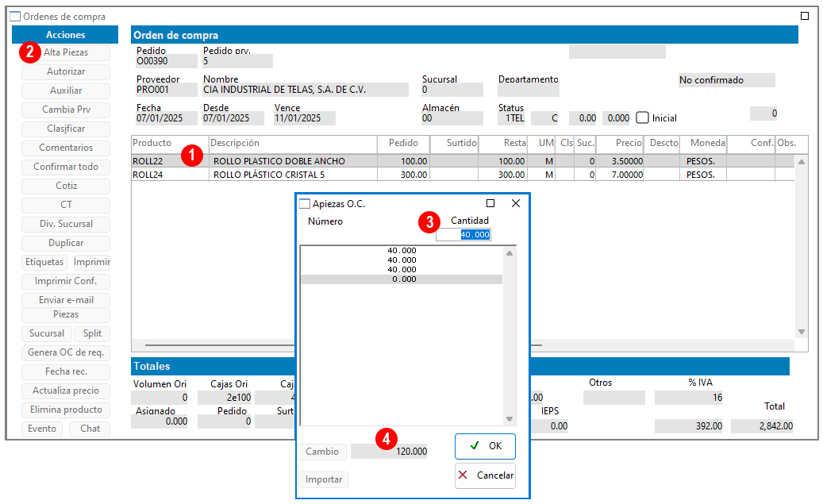Click the Proveedor field PRO001

[167, 90]
